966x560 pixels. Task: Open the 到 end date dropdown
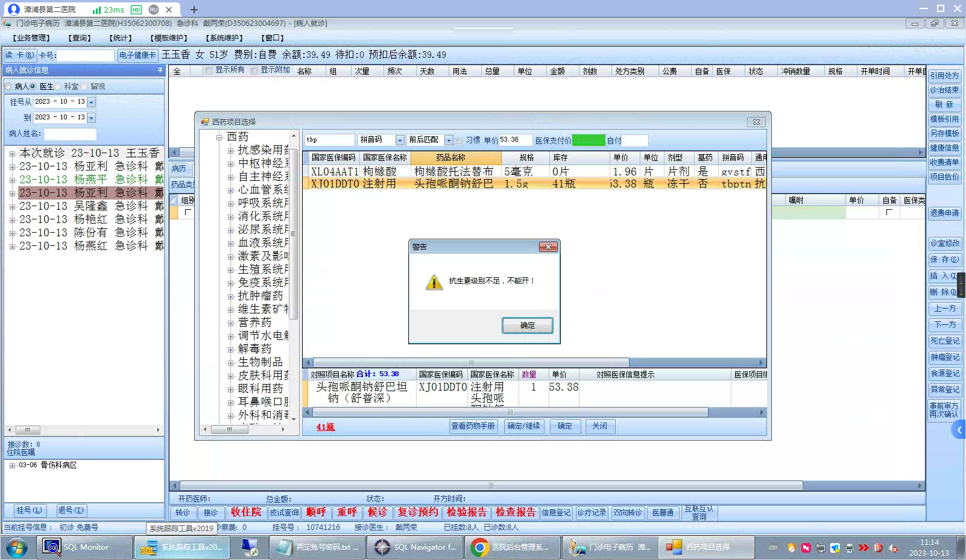(x=91, y=118)
